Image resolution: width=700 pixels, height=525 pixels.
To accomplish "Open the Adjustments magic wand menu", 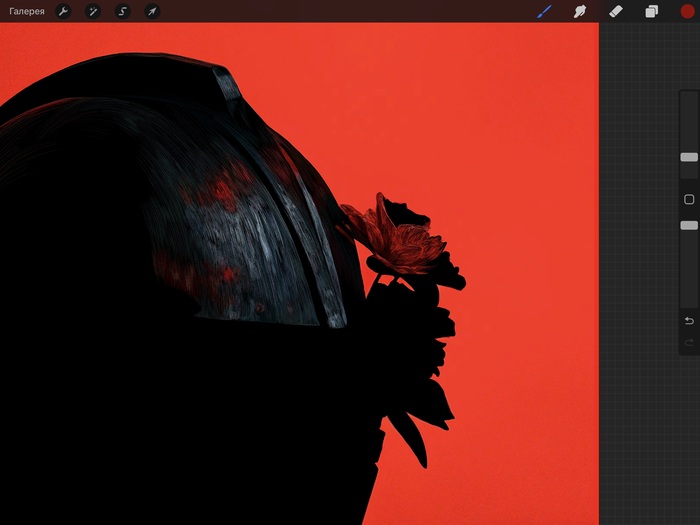I will click(92, 11).
